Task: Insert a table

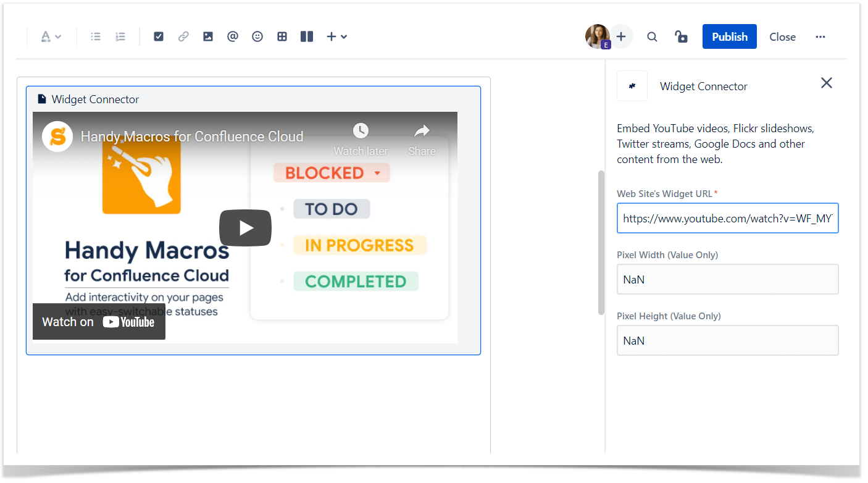Action: (282, 36)
